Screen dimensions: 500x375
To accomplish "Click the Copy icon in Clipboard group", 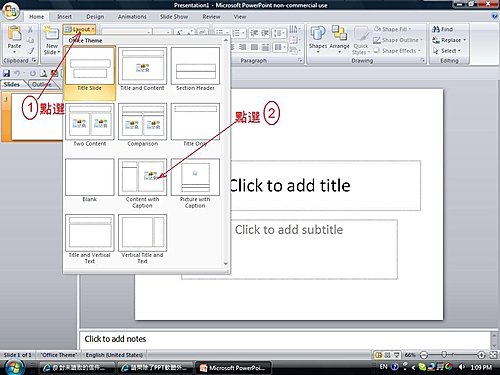I will point(30,40).
